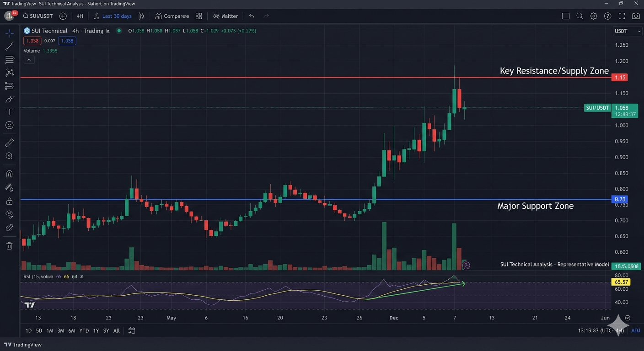Select the red 1.15 resistance price label
This screenshot has width=644, height=351.
tap(620, 78)
